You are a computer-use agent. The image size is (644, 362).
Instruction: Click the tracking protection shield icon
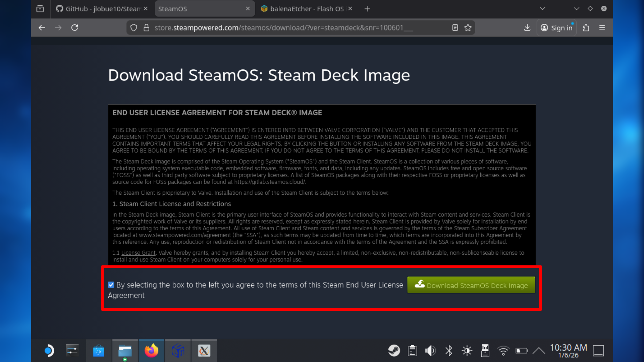[134, 28]
